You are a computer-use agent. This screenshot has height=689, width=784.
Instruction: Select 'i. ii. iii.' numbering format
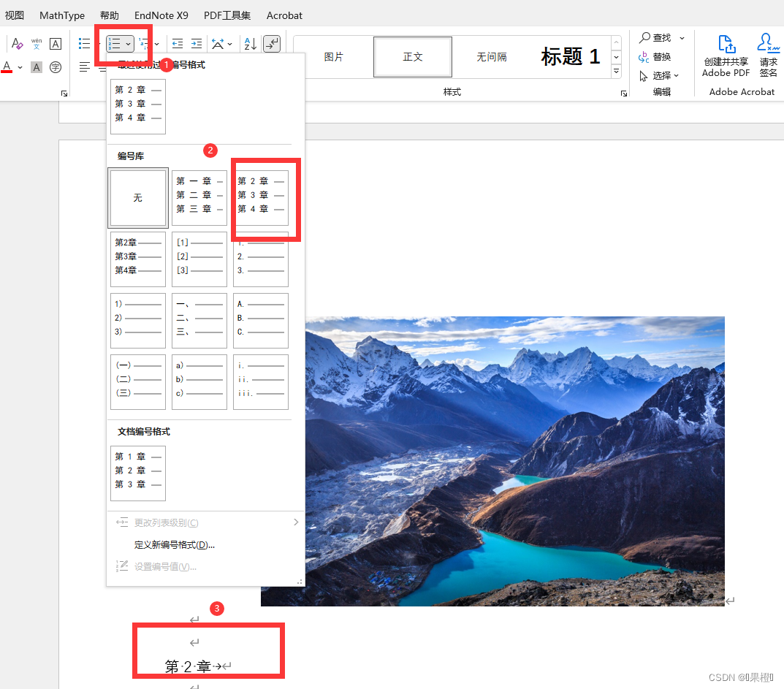[x=261, y=382]
